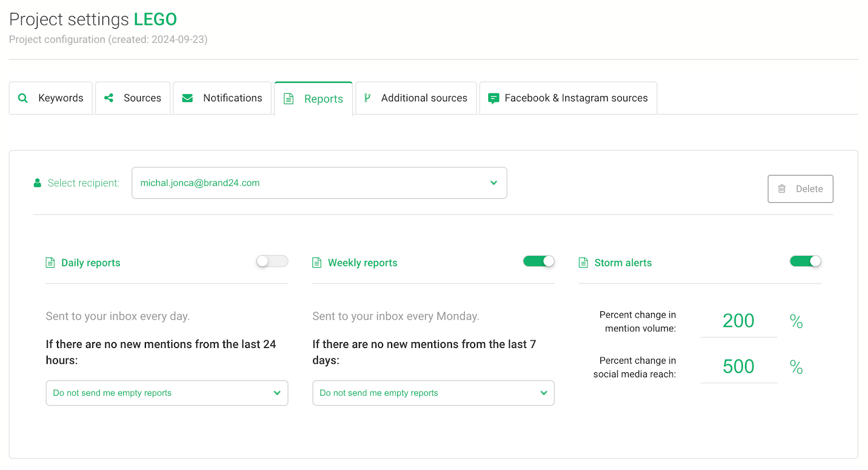
Task: Click 'Percent change in social media reach:' label
Action: [x=635, y=367]
